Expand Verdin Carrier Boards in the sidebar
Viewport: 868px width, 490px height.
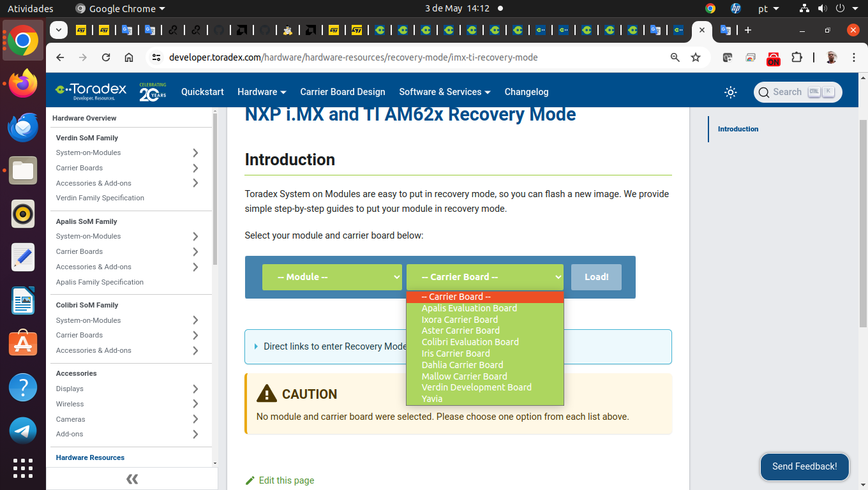click(195, 168)
